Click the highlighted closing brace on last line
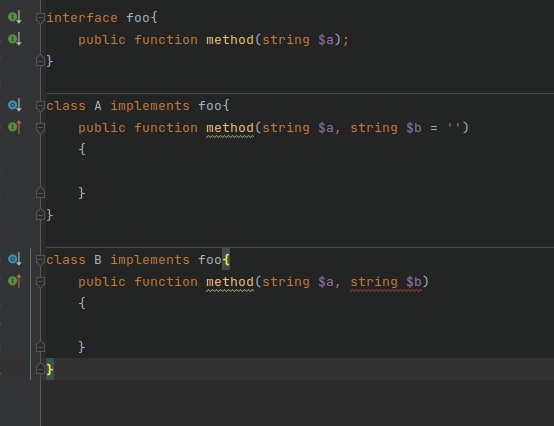Screen dimensions: 554x426 click(50, 369)
